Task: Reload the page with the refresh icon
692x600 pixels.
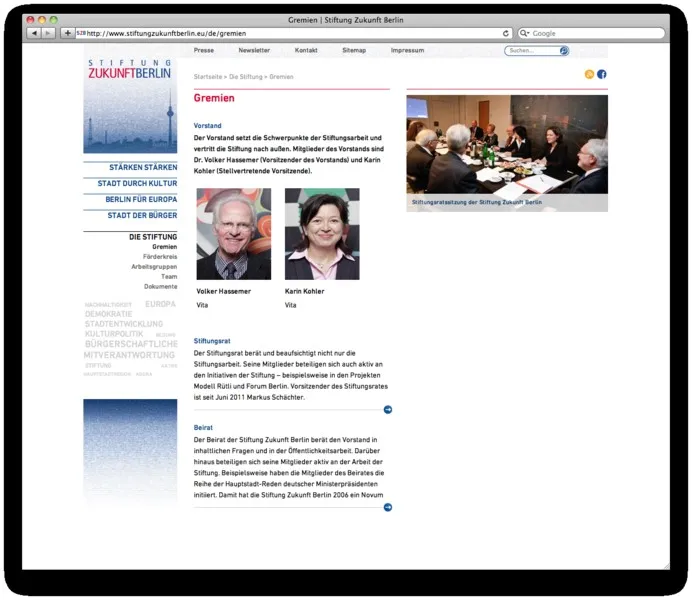Action: (x=506, y=33)
